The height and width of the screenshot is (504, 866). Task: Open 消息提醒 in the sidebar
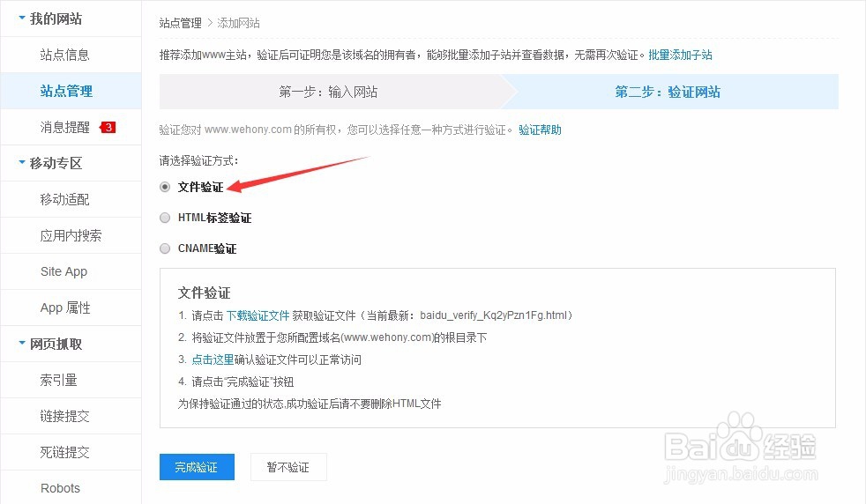(x=64, y=128)
